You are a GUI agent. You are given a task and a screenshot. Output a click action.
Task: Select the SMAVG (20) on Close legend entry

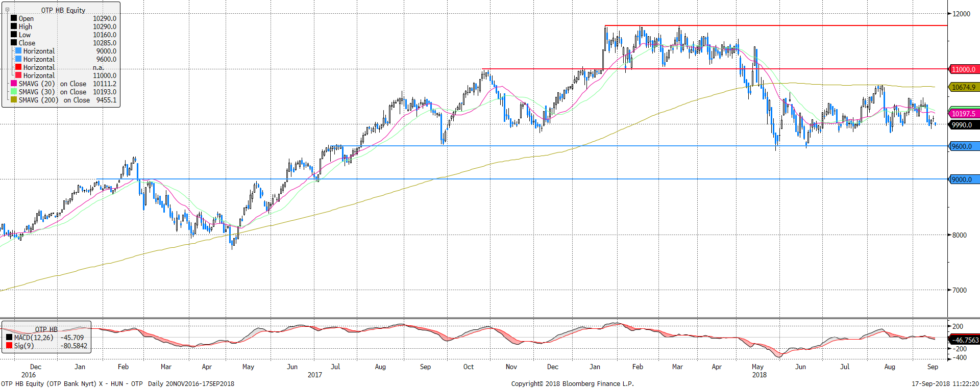tap(53, 84)
